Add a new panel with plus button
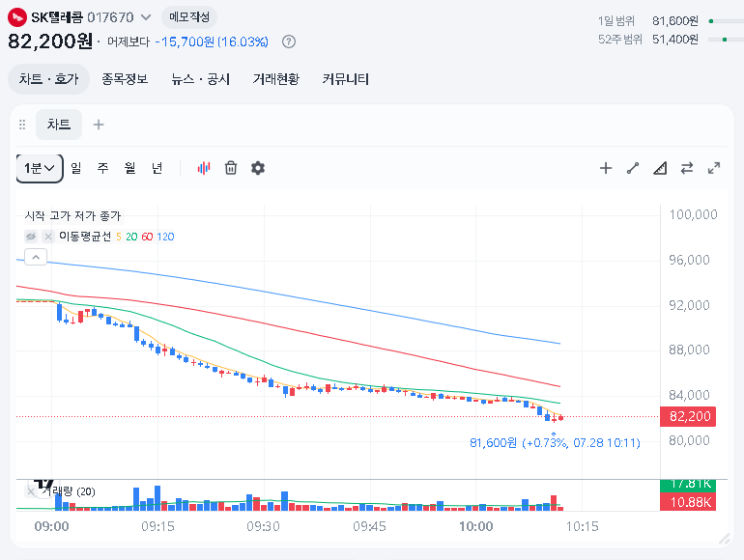This screenshot has width=744, height=560. (99, 125)
